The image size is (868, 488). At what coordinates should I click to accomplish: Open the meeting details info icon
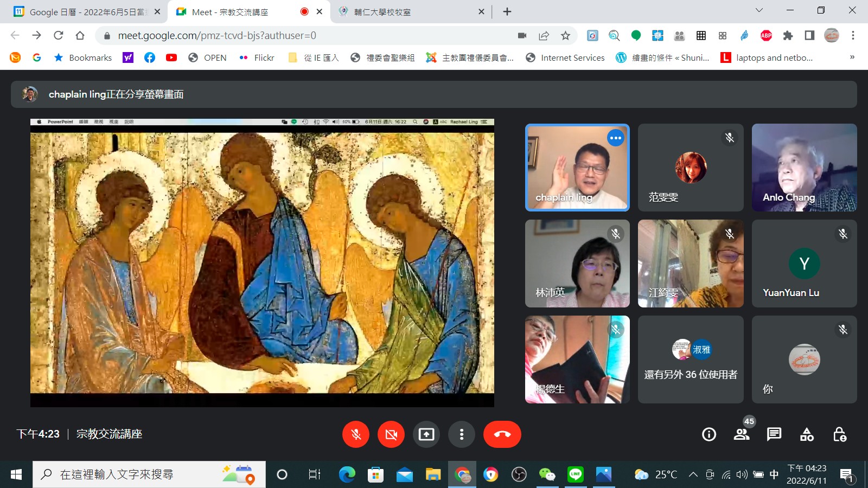pos(709,434)
